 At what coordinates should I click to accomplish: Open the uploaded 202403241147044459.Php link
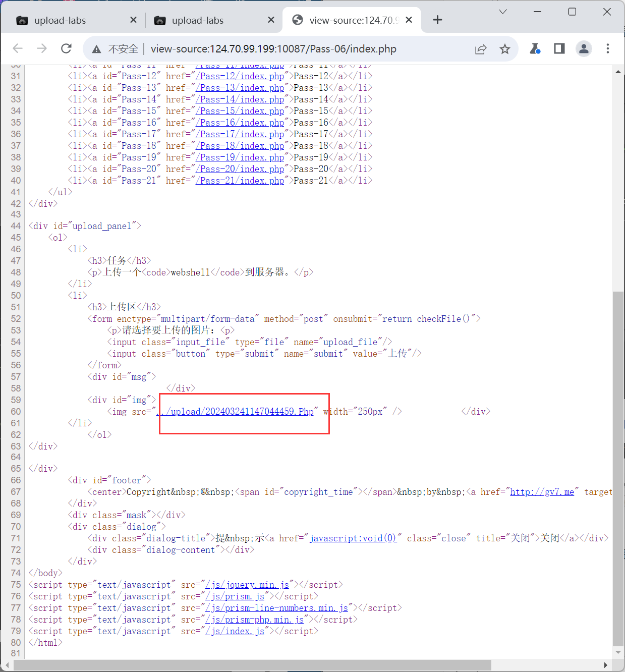pyautogui.click(x=237, y=412)
